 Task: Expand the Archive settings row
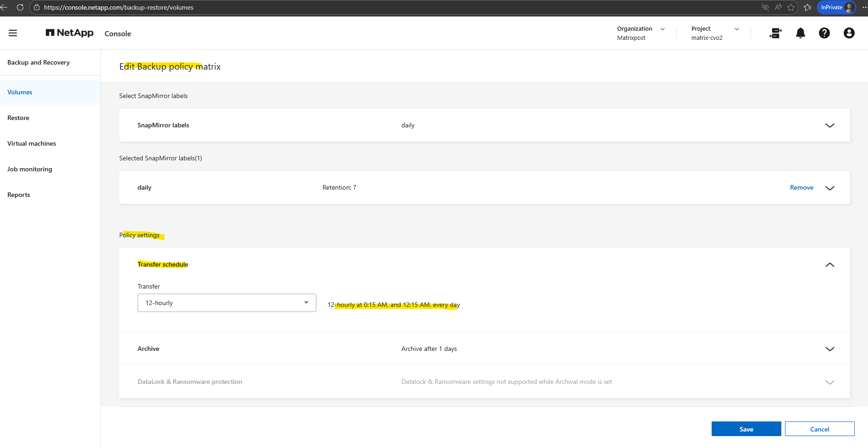click(829, 349)
